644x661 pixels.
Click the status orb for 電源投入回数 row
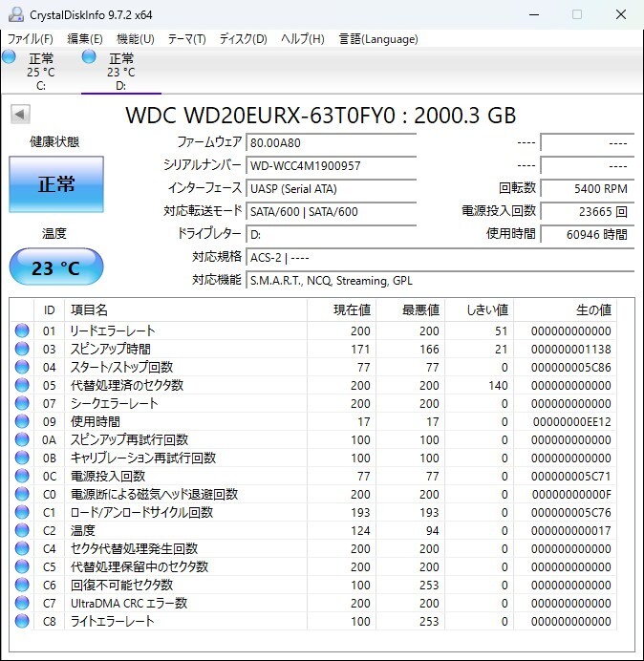[x=22, y=476]
